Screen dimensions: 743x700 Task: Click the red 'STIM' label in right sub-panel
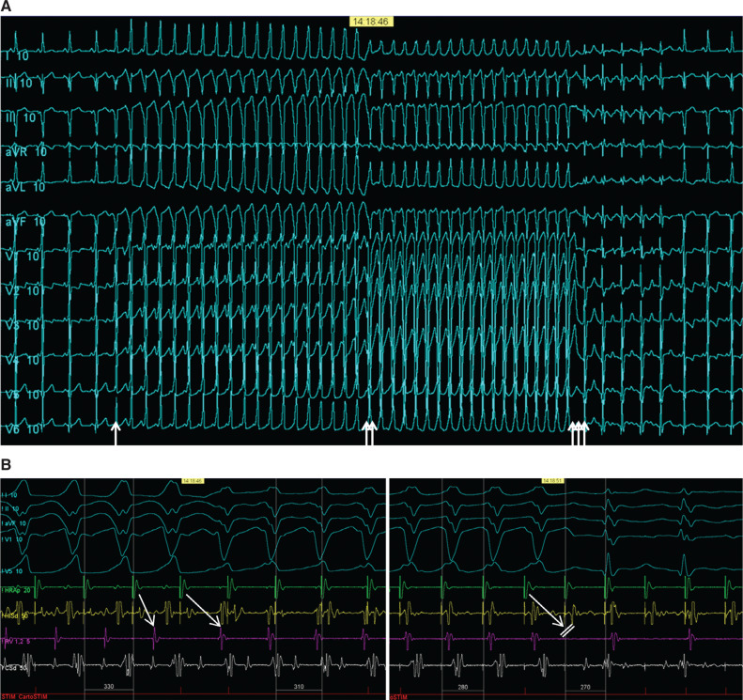click(398, 697)
